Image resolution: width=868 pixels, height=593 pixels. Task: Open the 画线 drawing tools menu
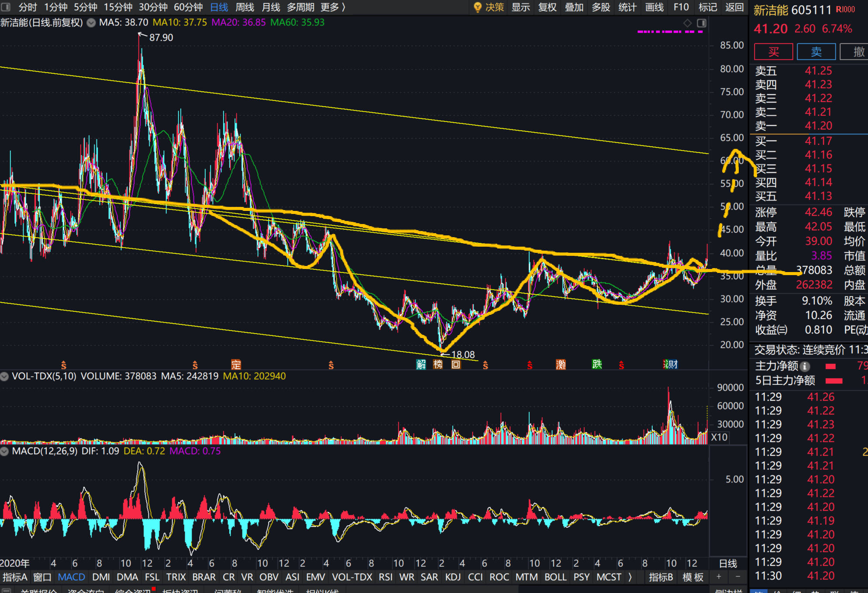coord(654,7)
